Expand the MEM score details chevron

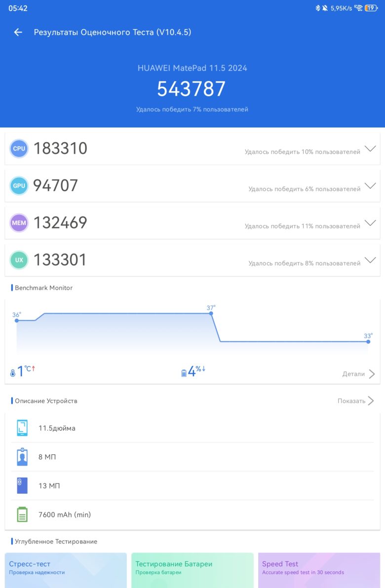click(370, 223)
